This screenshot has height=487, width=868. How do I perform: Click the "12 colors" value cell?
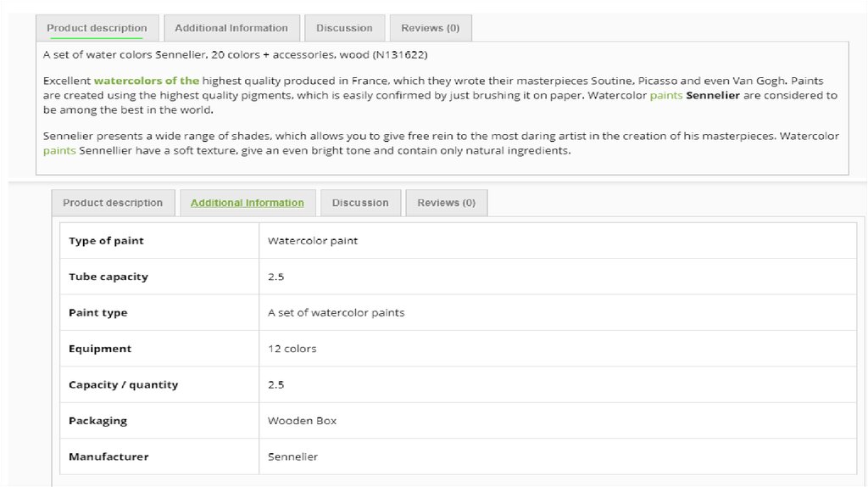click(x=292, y=349)
